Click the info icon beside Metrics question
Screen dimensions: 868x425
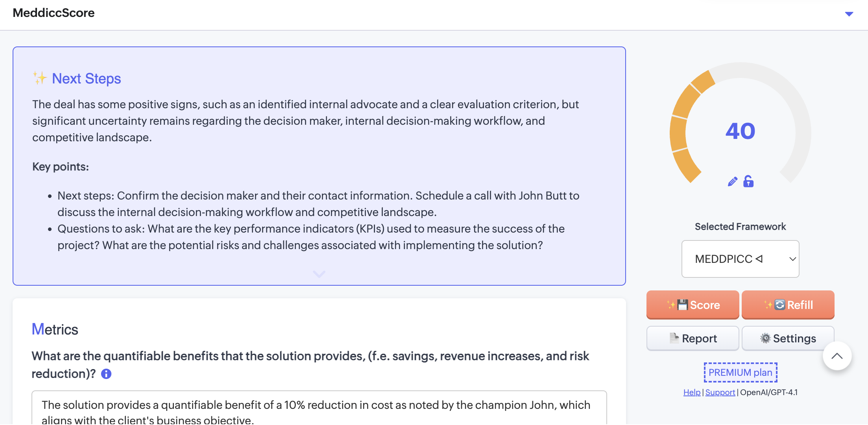point(106,374)
